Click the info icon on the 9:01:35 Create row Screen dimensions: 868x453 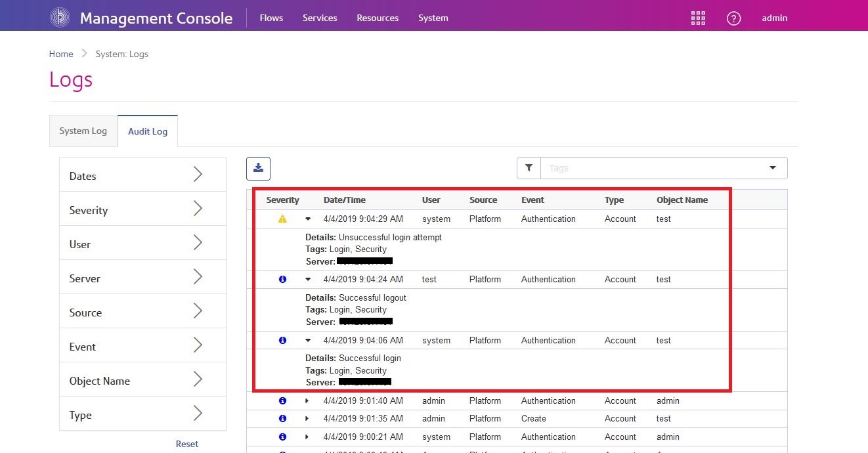click(x=282, y=418)
